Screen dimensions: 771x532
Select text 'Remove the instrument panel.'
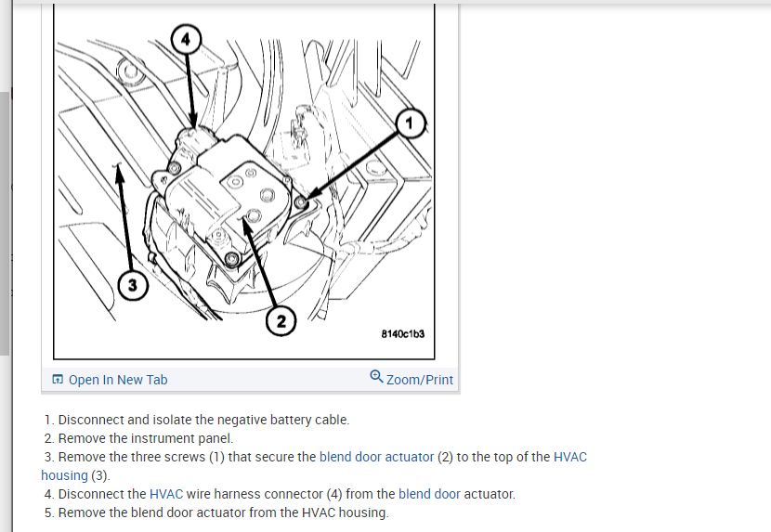[146, 438]
